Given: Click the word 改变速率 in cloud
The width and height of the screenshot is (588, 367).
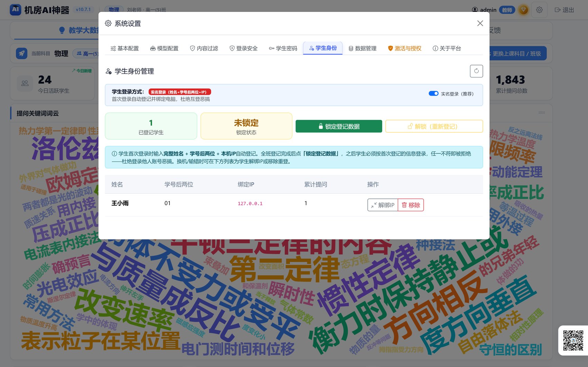Looking at the screenshot, I should (125, 311).
